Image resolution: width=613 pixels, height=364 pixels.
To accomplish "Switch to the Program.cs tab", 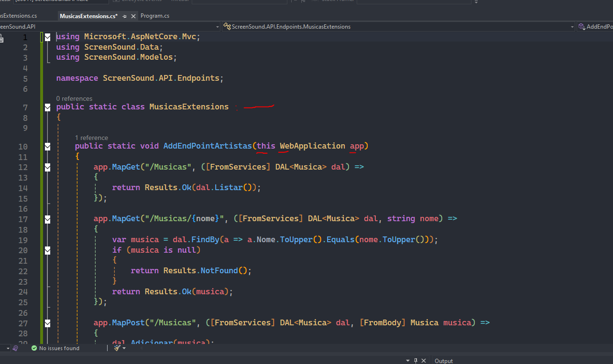I will point(155,16).
